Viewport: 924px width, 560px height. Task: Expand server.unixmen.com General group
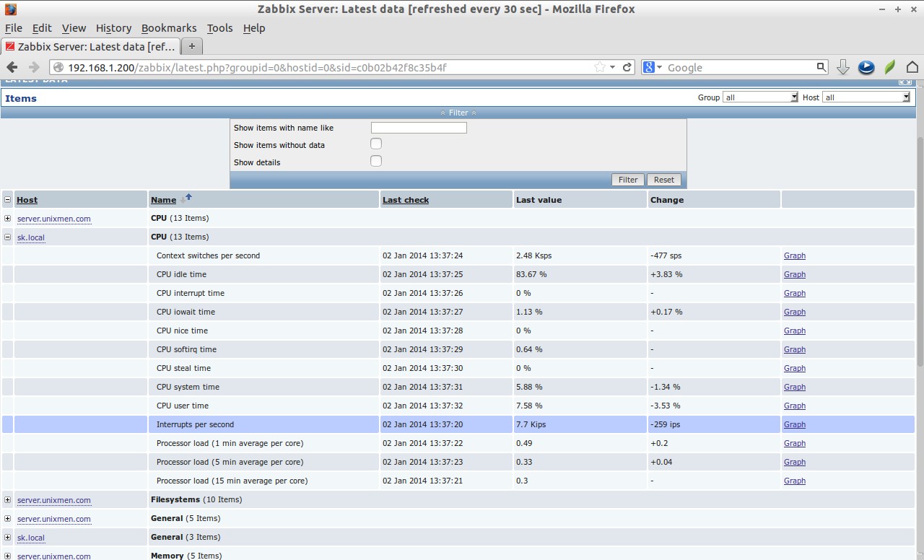click(x=7, y=518)
